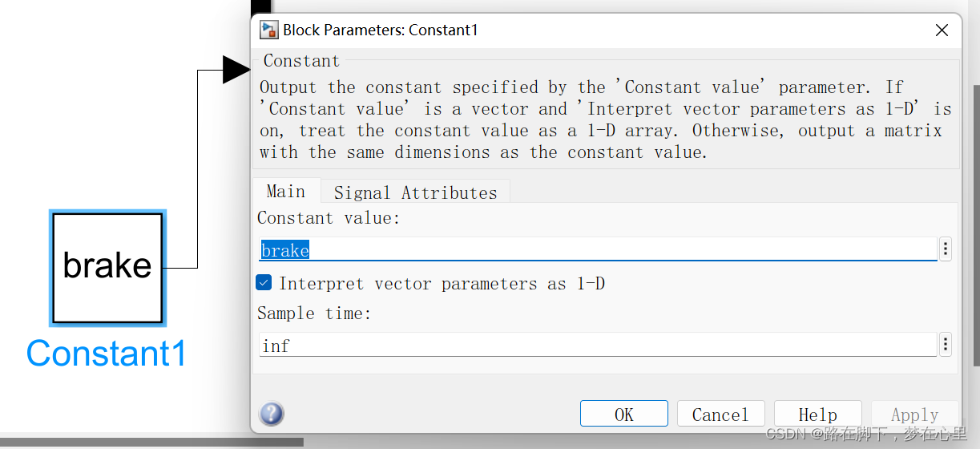Switch to the Main tab
980x449 pixels.
click(x=286, y=192)
